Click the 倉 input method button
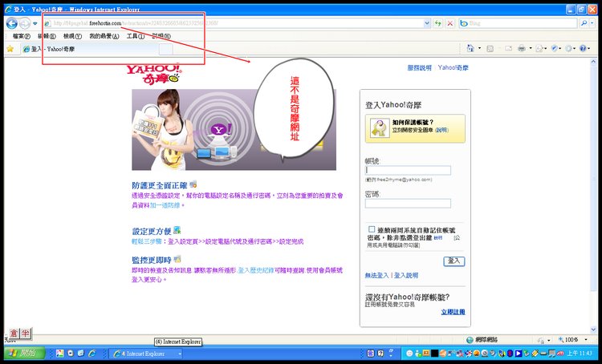The height and width of the screenshot is (364, 602). [x=14, y=333]
